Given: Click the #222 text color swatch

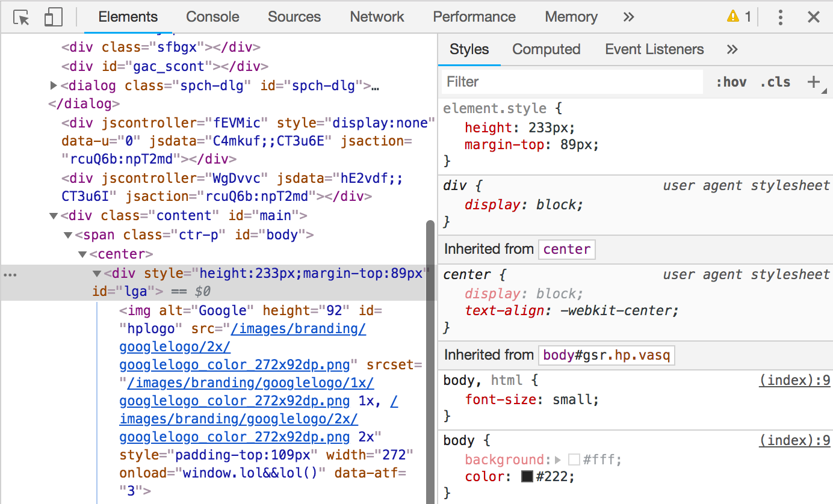Looking at the screenshot, I should [x=527, y=477].
